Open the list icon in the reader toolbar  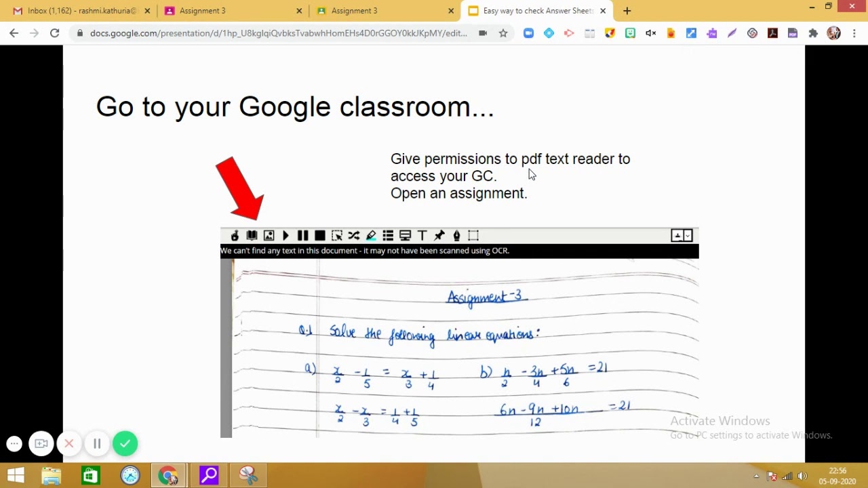[387, 235]
